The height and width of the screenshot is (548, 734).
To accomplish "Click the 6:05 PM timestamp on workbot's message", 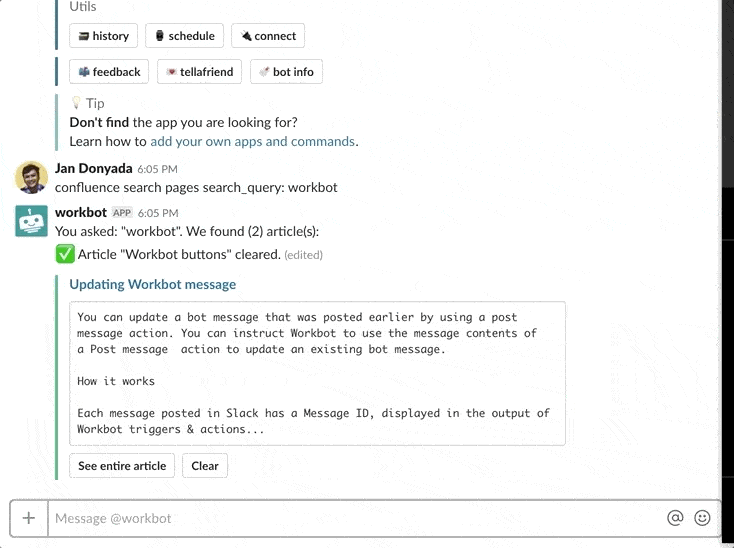I will tap(158, 213).
